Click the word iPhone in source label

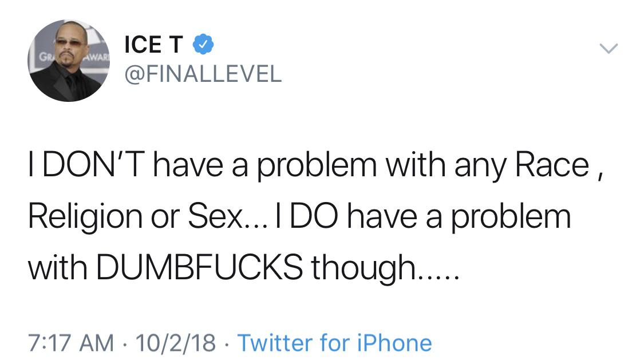tap(394, 343)
